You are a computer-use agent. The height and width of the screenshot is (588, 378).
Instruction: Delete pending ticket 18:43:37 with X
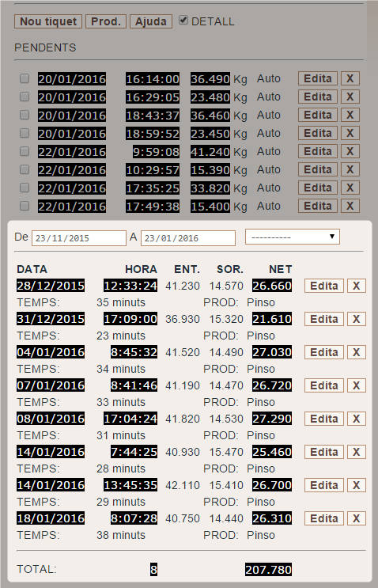click(x=350, y=115)
